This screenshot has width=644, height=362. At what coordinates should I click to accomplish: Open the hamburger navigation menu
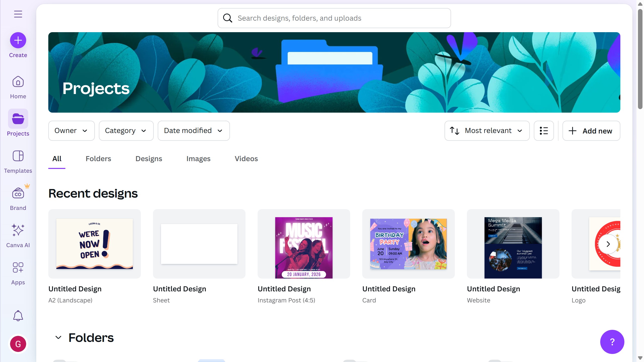[x=18, y=14]
